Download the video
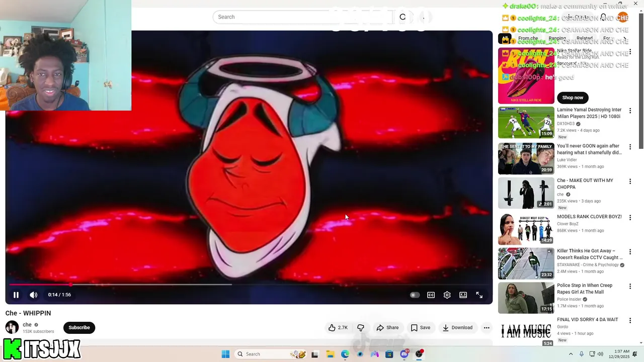644x362 pixels. click(457, 328)
